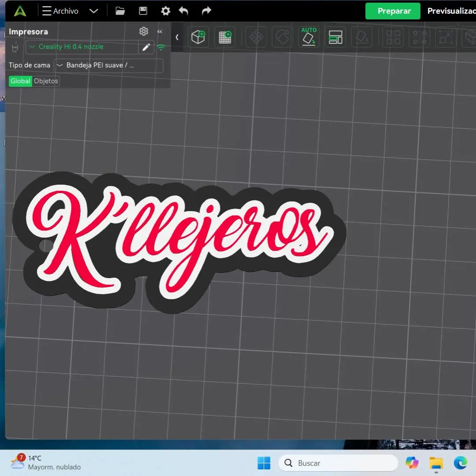Expand the Tipo de cama bed dropdown

[108, 65]
